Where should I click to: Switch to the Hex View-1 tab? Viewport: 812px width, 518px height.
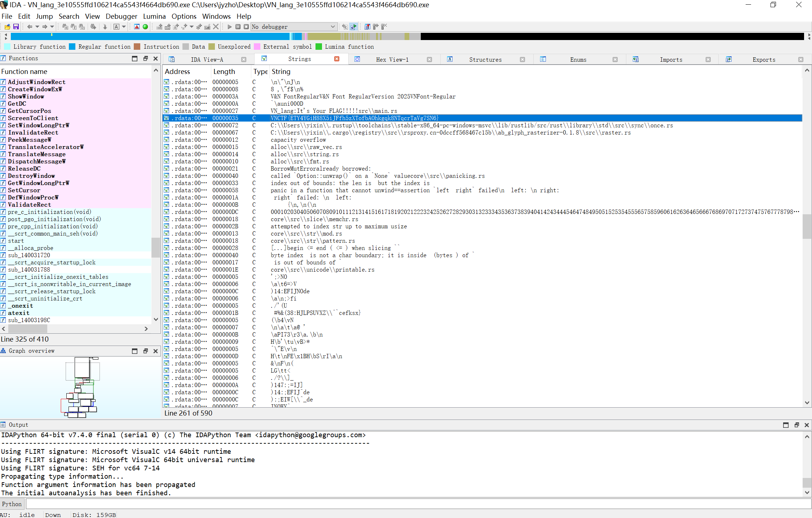pos(392,60)
